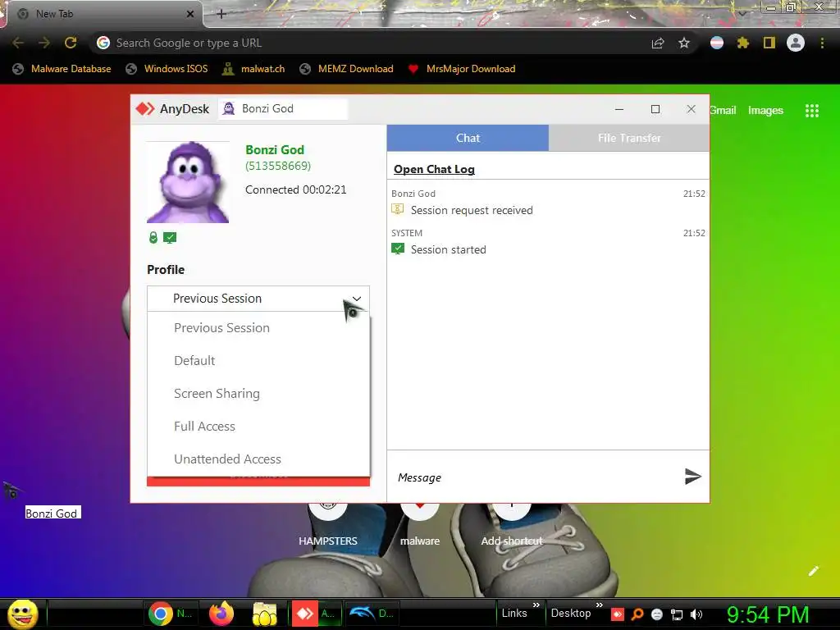
Task: Switch to the File Transfer tab
Action: (629, 138)
